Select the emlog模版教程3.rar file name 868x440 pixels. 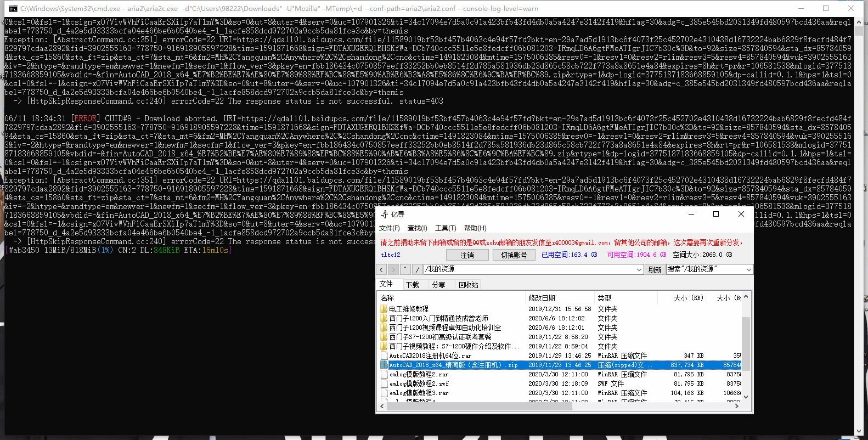419,393
